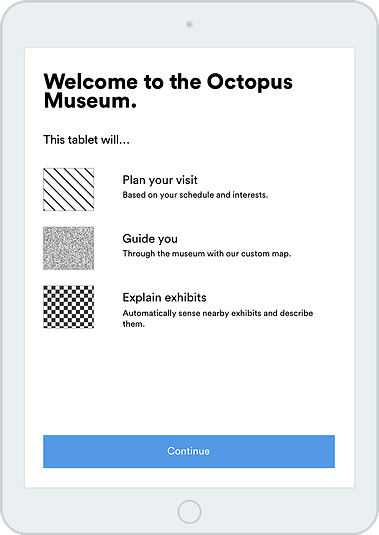379x535 pixels.
Task: Click the word 'Octopus' in the title
Action: [250, 82]
